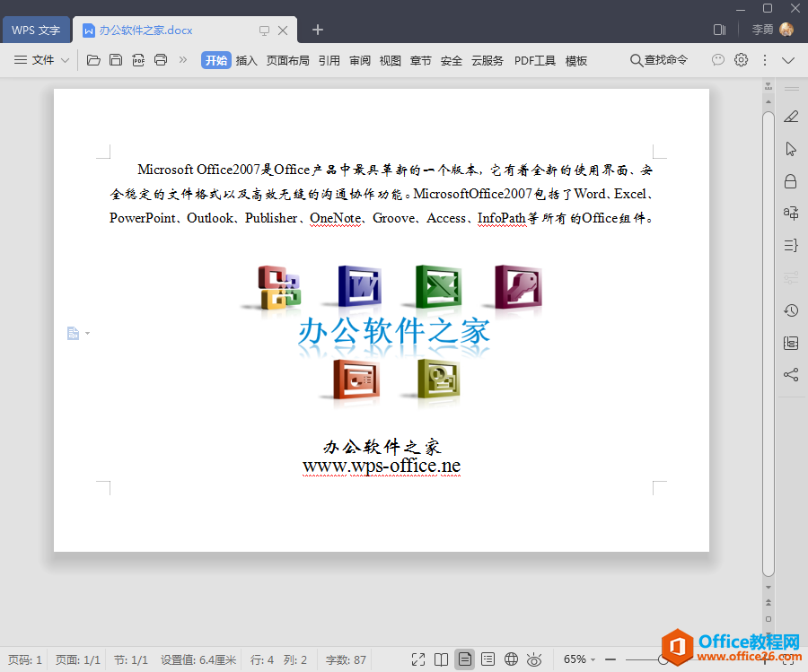The height and width of the screenshot is (672, 808).
Task: Open the translate sidebar icon
Action: click(x=791, y=213)
